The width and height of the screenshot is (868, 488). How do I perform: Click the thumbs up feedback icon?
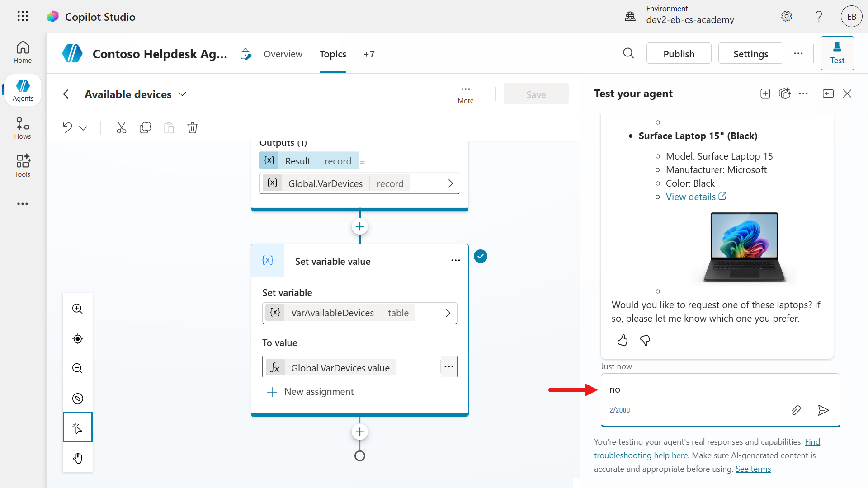[x=623, y=340]
